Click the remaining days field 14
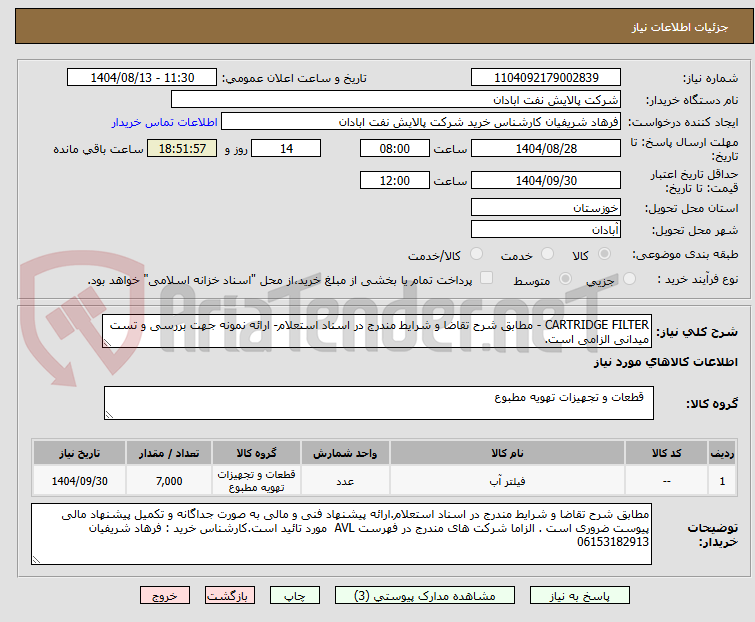755x622 pixels. [x=286, y=148]
